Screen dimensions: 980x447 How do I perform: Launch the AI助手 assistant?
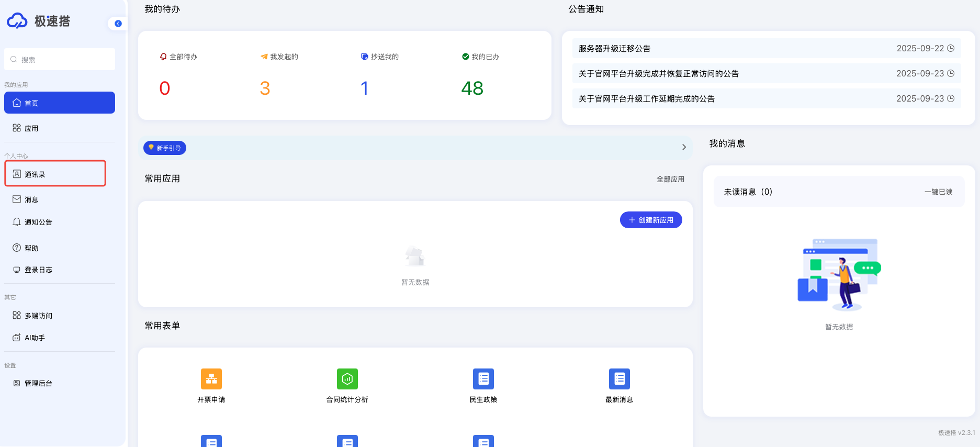coord(35,338)
